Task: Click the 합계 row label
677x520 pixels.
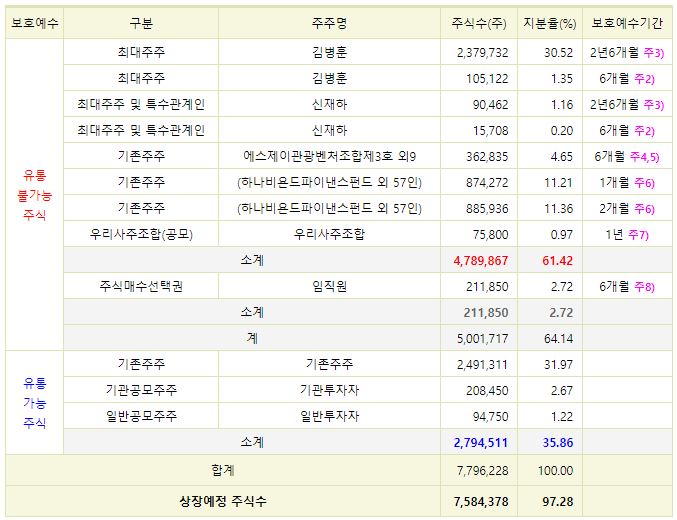Action: pyautogui.click(x=223, y=470)
